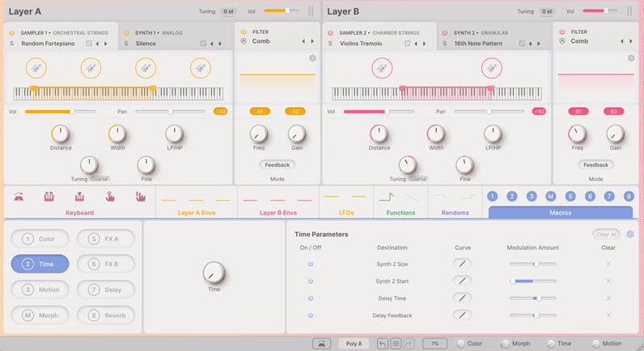
Task: Click the undo arrow in bottom bar
Action: [383, 344]
